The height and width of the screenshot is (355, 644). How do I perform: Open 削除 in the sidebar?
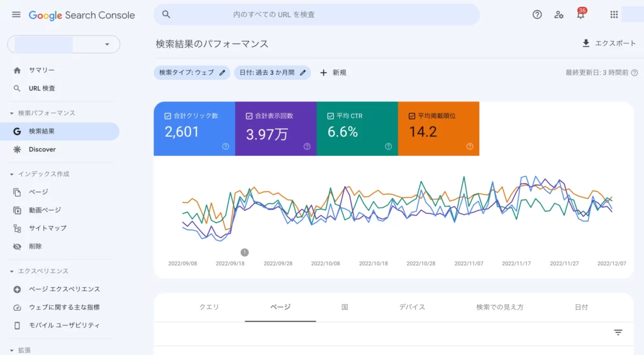coord(35,246)
